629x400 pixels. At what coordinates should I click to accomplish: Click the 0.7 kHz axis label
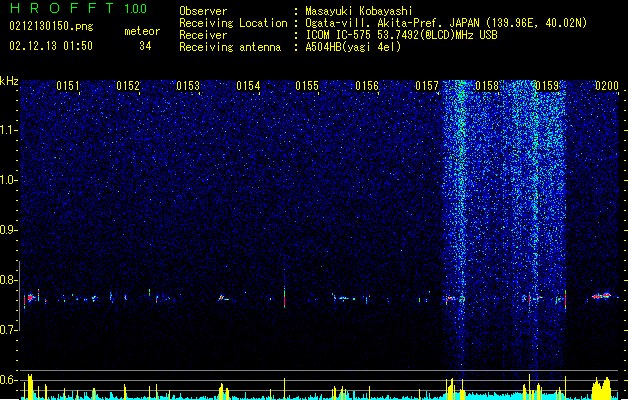pyautogui.click(x=9, y=330)
